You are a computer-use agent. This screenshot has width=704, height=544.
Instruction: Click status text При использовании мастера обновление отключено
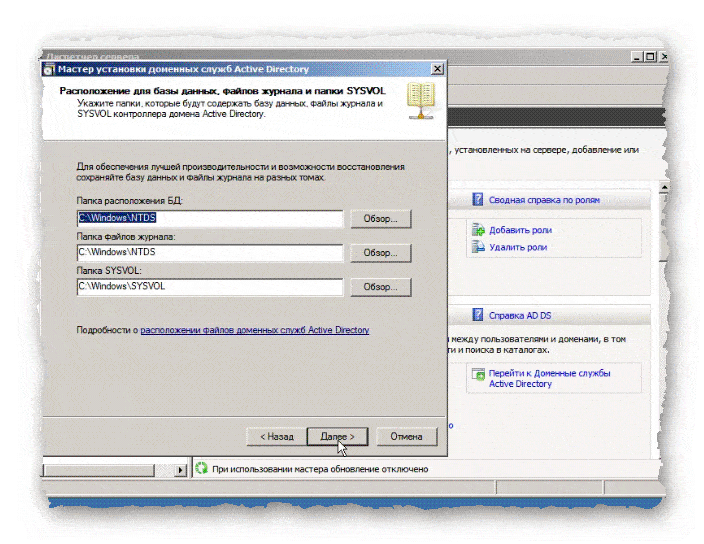pos(320,469)
